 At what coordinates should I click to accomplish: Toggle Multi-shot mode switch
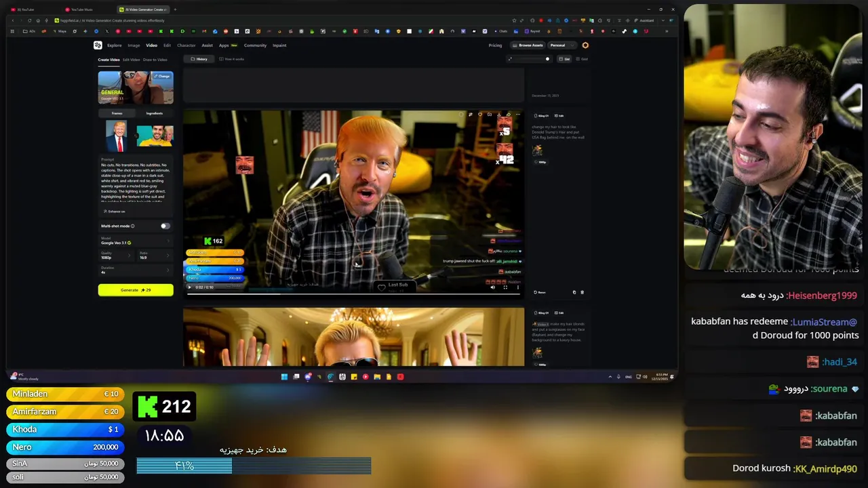coord(165,226)
